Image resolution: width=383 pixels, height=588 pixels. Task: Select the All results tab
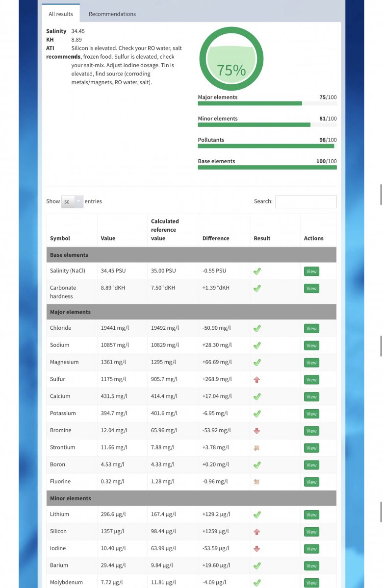coord(61,14)
